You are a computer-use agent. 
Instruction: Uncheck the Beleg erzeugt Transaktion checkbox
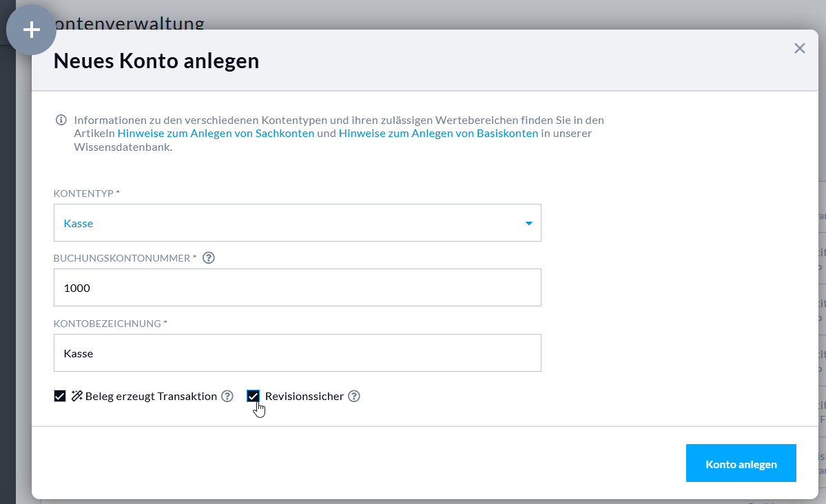pyautogui.click(x=60, y=396)
